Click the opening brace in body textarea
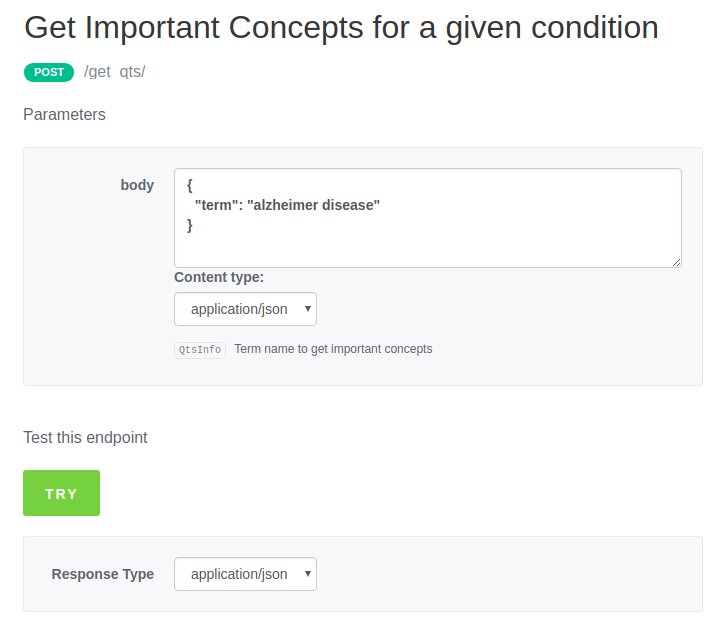727x644 pixels. pyautogui.click(x=190, y=185)
